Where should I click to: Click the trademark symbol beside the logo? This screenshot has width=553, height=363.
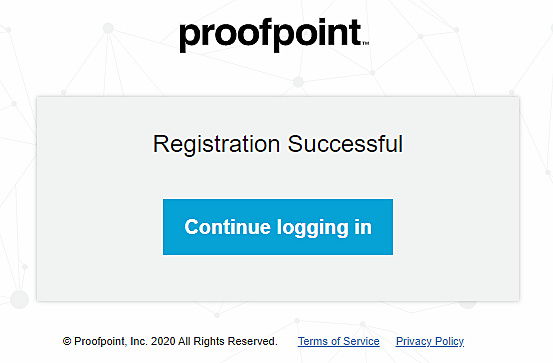point(366,43)
